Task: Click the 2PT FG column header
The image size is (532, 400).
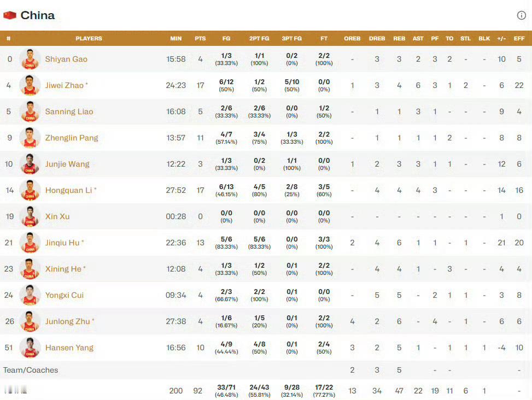Action: (259, 39)
